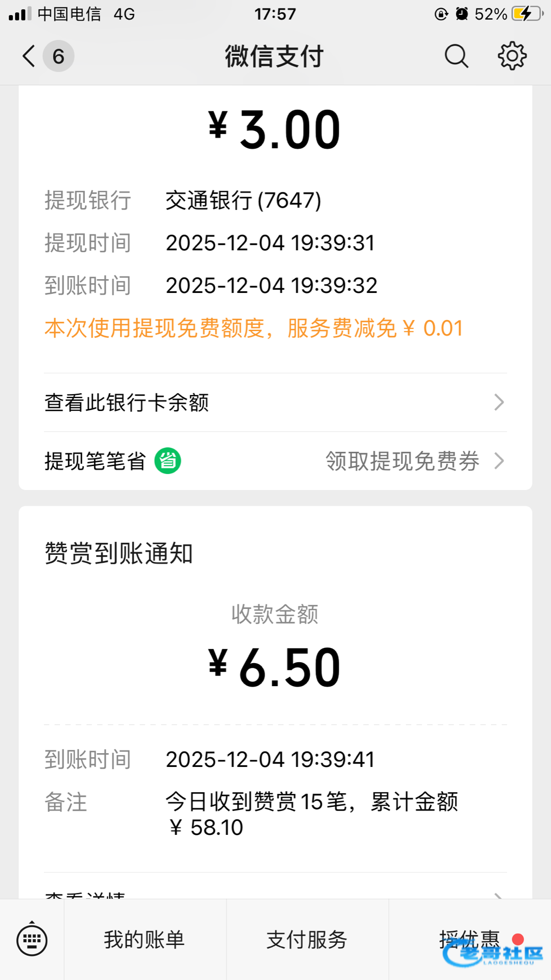Tap the battery charging status icon

click(x=527, y=14)
